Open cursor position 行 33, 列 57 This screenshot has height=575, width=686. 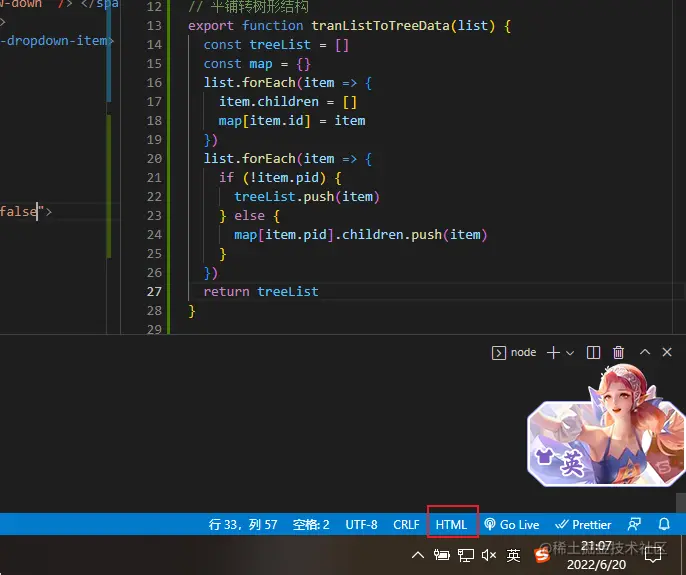(243, 524)
